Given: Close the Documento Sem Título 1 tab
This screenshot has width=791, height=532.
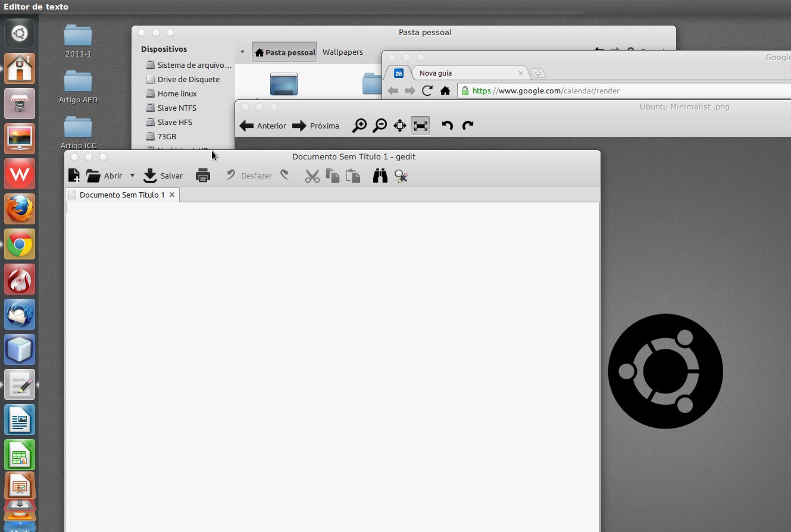Looking at the screenshot, I should [172, 195].
